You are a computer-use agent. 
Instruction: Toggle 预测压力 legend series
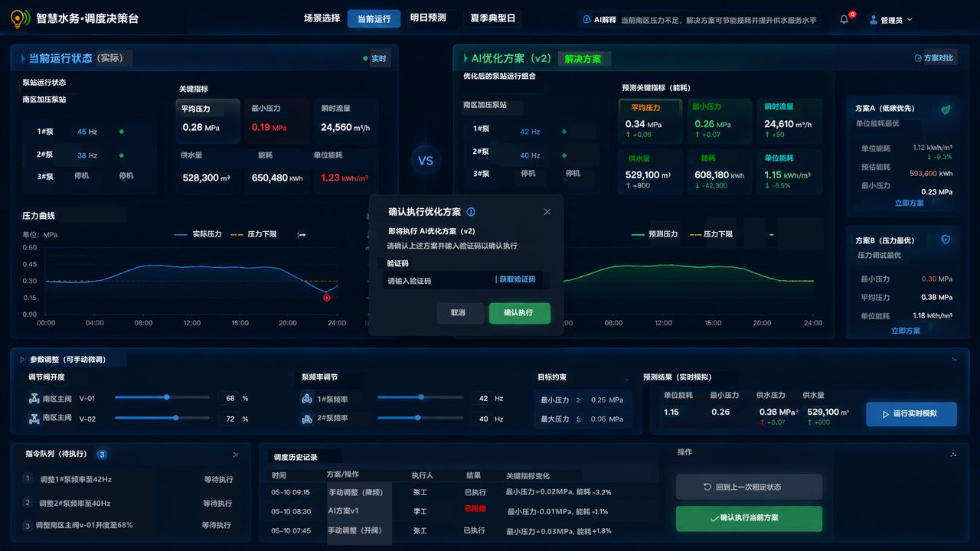point(654,234)
